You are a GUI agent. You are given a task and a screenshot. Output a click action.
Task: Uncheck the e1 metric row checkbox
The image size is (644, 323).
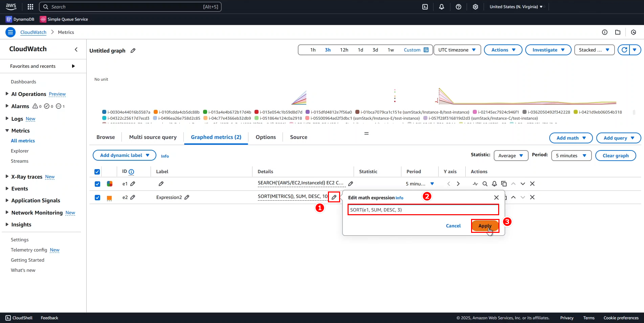pyautogui.click(x=97, y=184)
